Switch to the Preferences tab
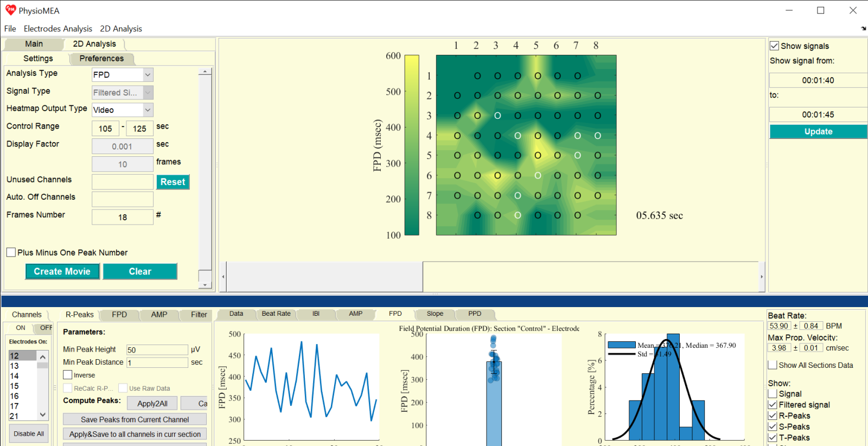This screenshot has height=446, width=868. click(x=101, y=59)
